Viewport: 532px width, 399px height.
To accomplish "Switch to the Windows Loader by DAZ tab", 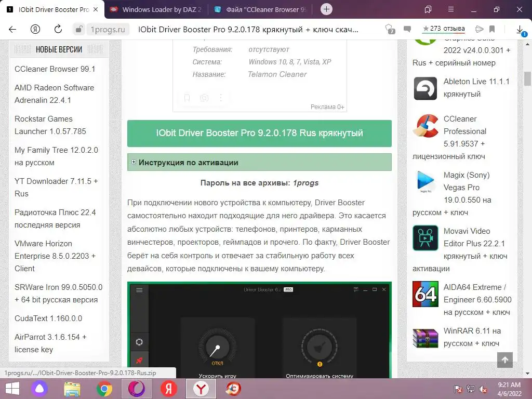I will (156, 9).
